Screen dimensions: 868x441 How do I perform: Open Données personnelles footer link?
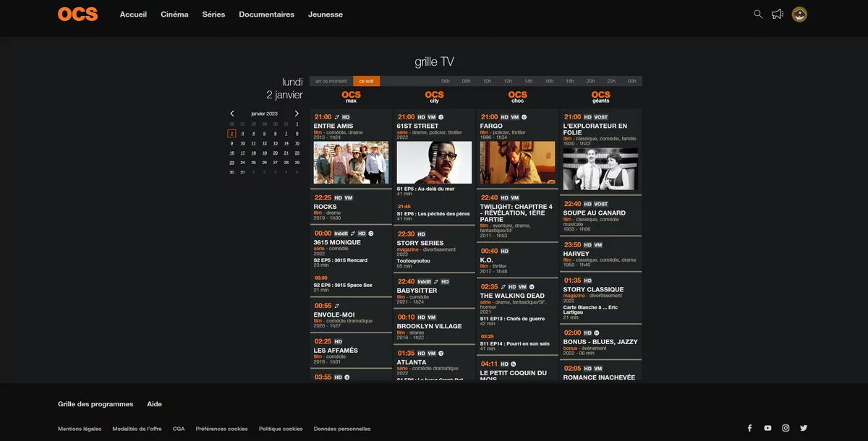point(342,429)
